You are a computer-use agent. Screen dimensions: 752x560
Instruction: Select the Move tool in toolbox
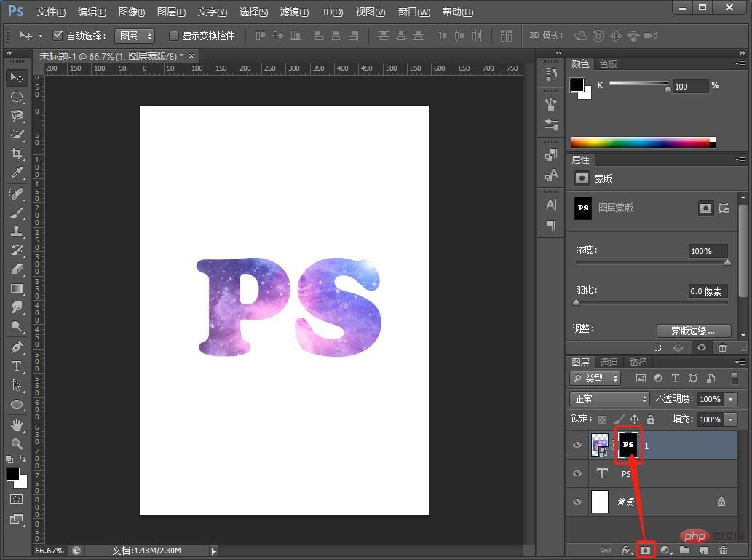tap(17, 77)
